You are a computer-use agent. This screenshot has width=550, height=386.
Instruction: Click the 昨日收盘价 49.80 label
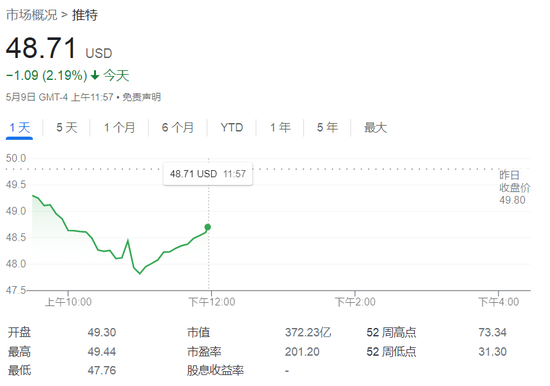[515, 188]
